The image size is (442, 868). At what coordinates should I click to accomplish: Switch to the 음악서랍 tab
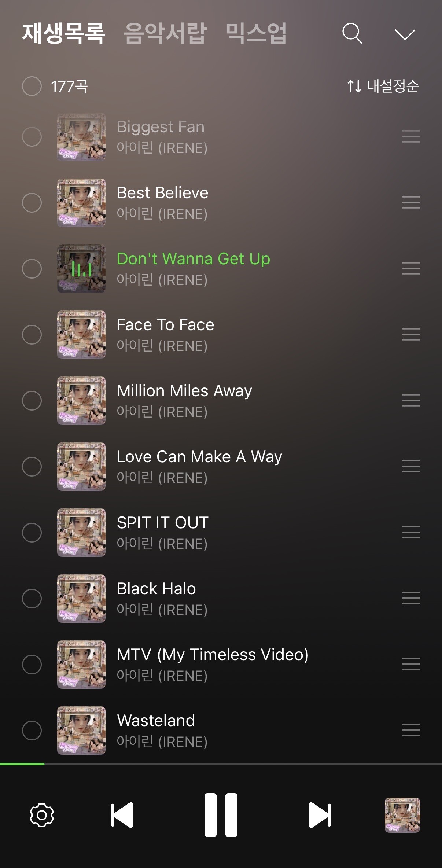click(165, 33)
